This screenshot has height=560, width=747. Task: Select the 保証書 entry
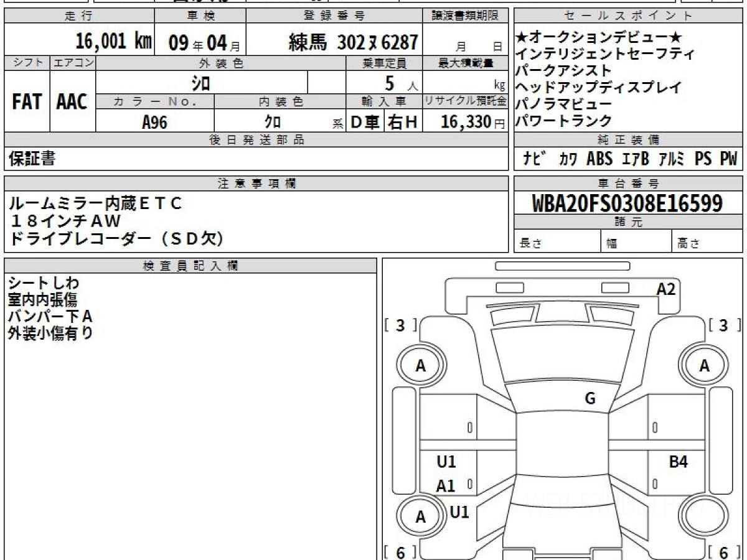pos(32,159)
